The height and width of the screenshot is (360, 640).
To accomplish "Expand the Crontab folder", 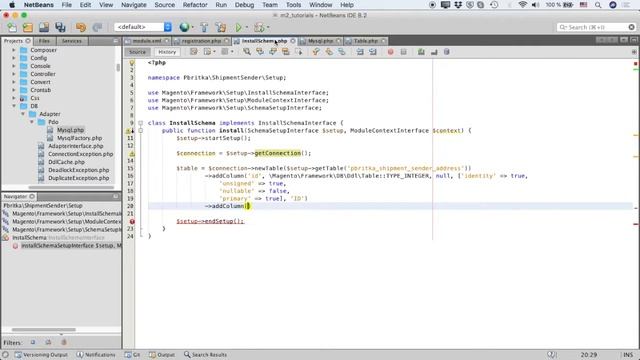I will click(13, 90).
